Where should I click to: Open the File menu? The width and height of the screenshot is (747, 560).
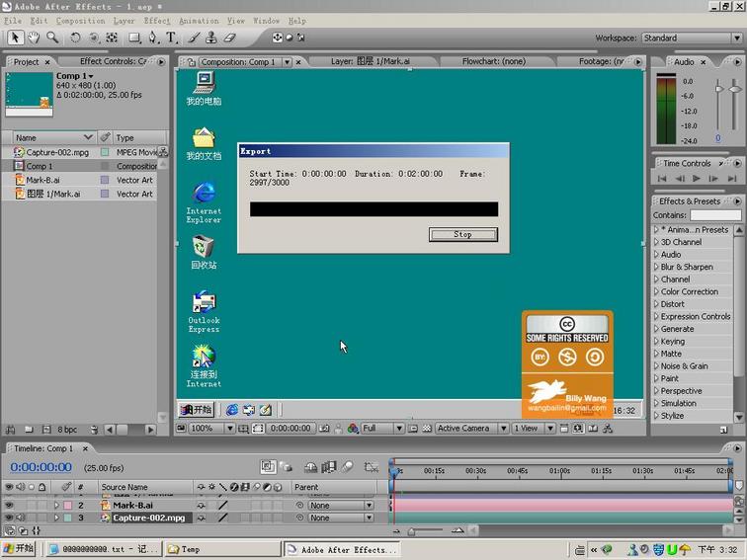(x=13, y=21)
